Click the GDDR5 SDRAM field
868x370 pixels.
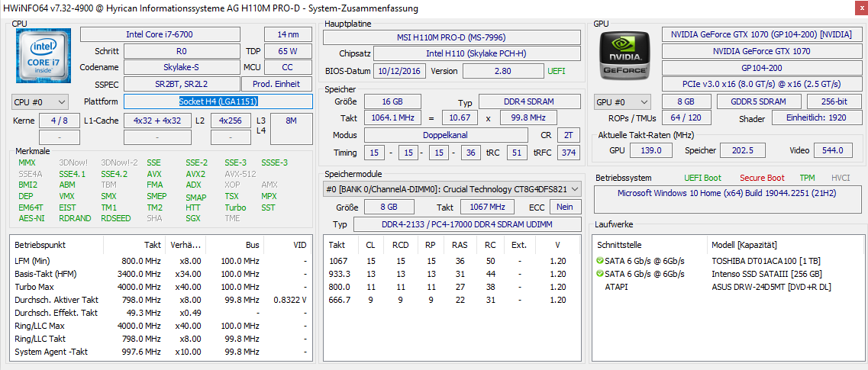click(x=759, y=101)
